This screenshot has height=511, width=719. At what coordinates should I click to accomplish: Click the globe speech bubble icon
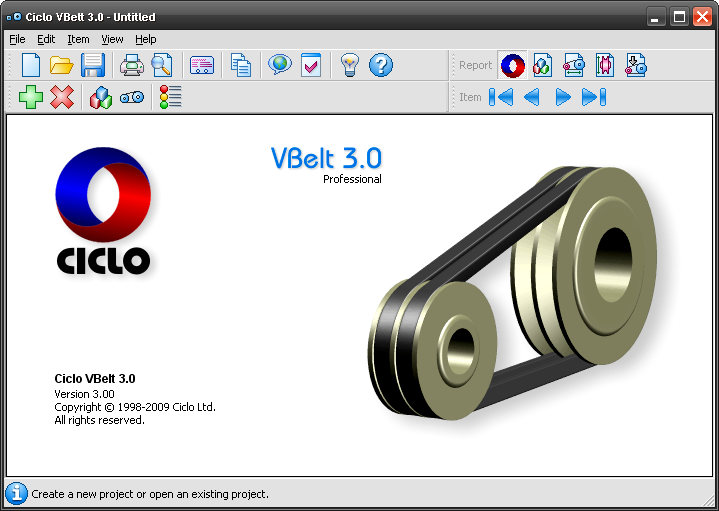[x=279, y=66]
